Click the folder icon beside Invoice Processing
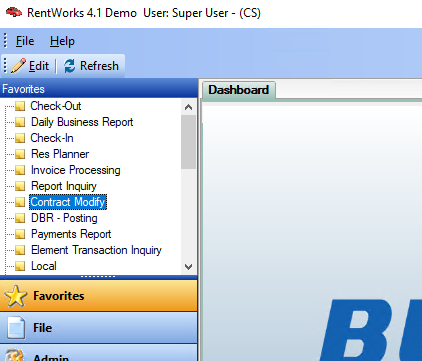 (x=20, y=170)
